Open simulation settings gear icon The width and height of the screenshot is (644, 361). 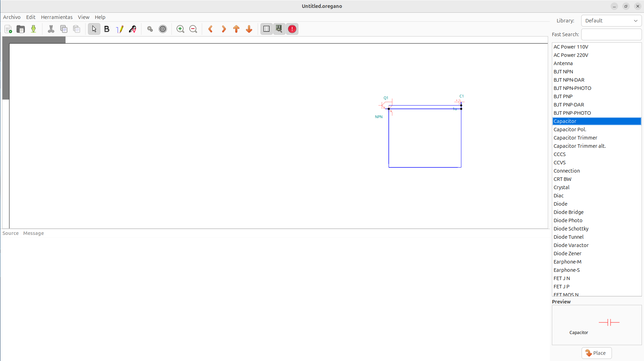[x=163, y=29]
